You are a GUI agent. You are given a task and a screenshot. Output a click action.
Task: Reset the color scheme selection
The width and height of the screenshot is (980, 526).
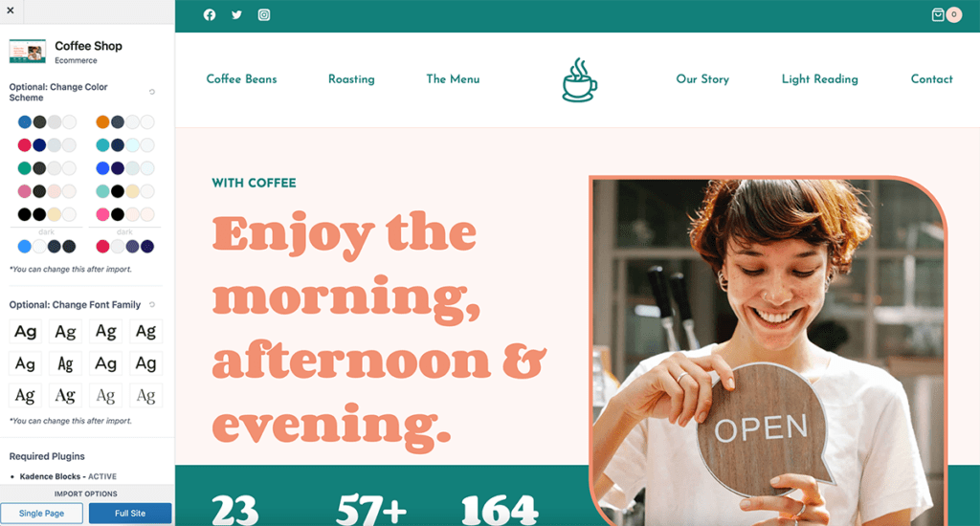pyautogui.click(x=152, y=92)
